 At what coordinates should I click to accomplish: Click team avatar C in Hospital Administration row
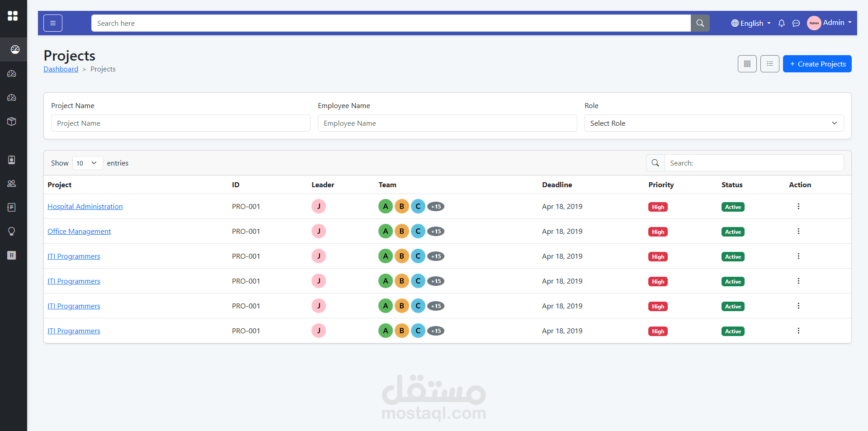(418, 206)
